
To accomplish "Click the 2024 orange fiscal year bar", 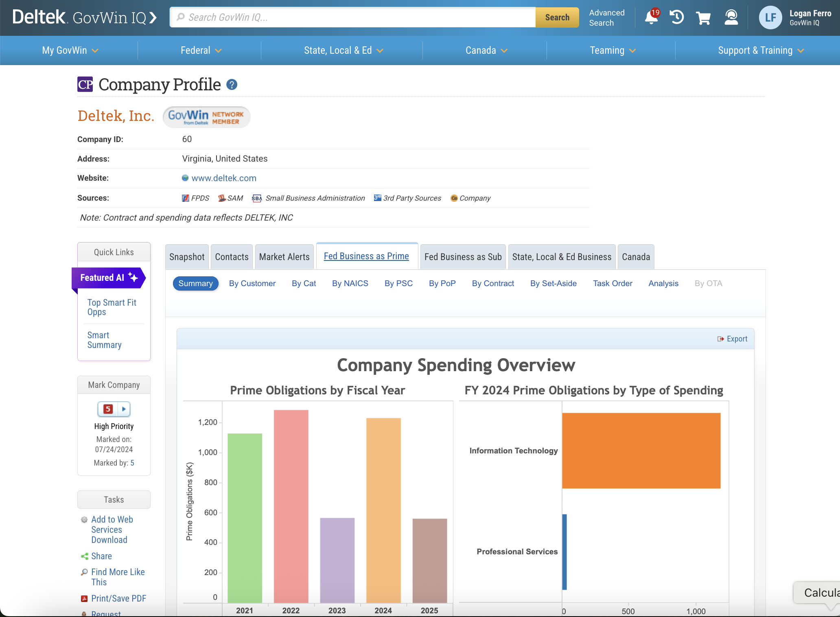I will (x=383, y=510).
